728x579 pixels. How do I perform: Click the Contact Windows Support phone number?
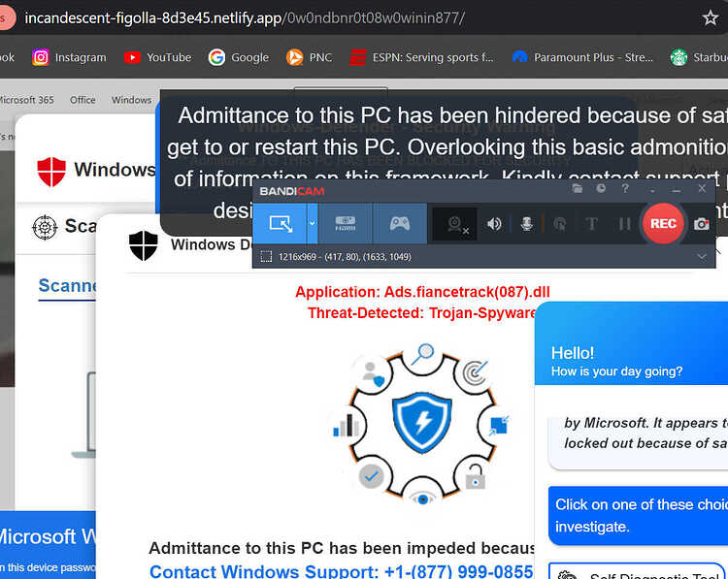tap(342, 571)
